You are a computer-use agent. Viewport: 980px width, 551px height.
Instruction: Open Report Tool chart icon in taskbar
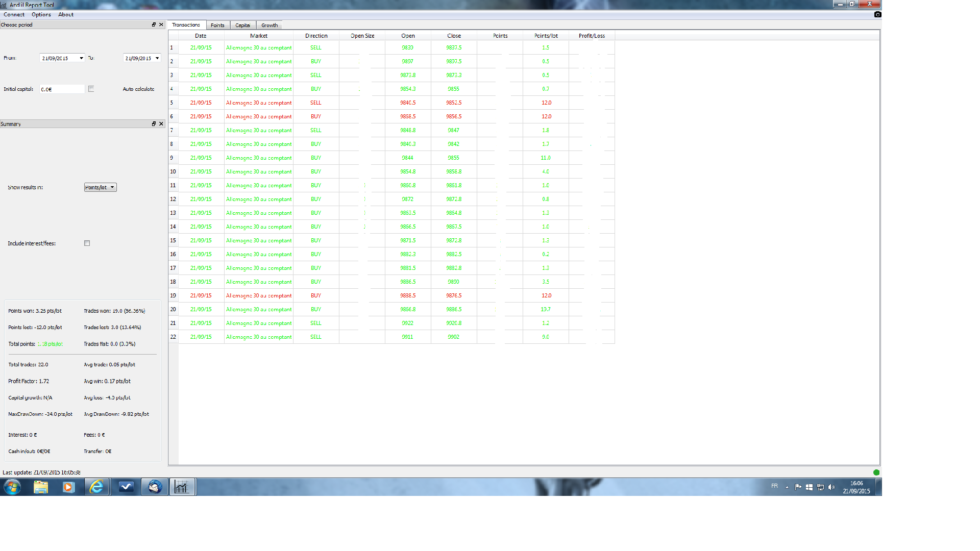coord(182,487)
